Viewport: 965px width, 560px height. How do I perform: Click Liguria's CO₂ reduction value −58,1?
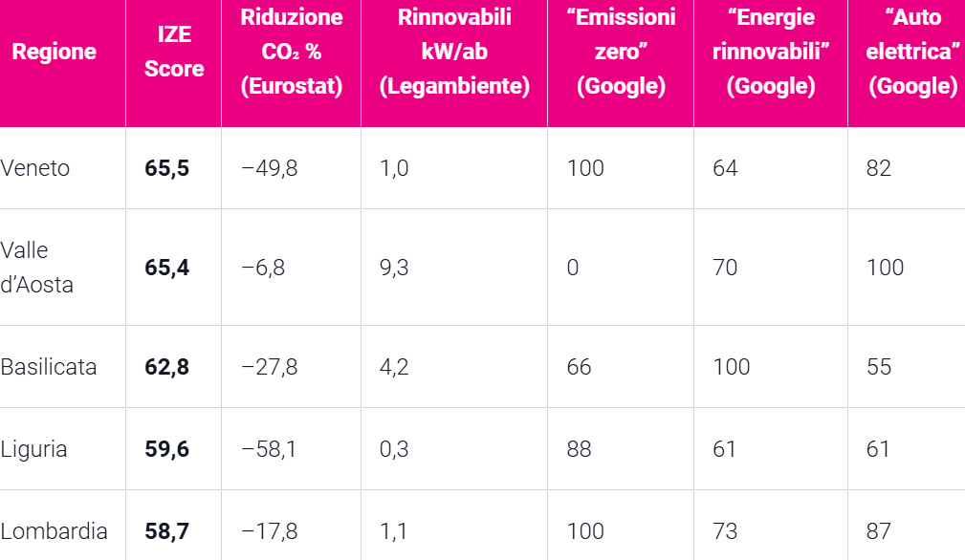(x=270, y=449)
